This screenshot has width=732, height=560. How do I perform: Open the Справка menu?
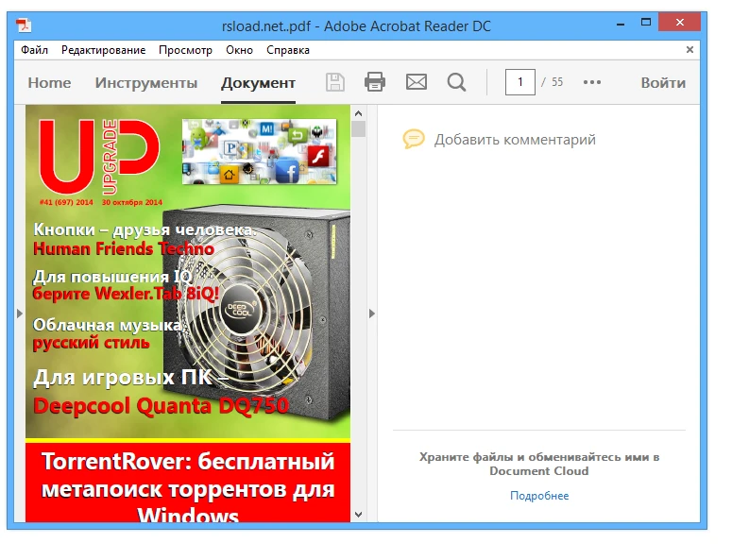tap(287, 49)
